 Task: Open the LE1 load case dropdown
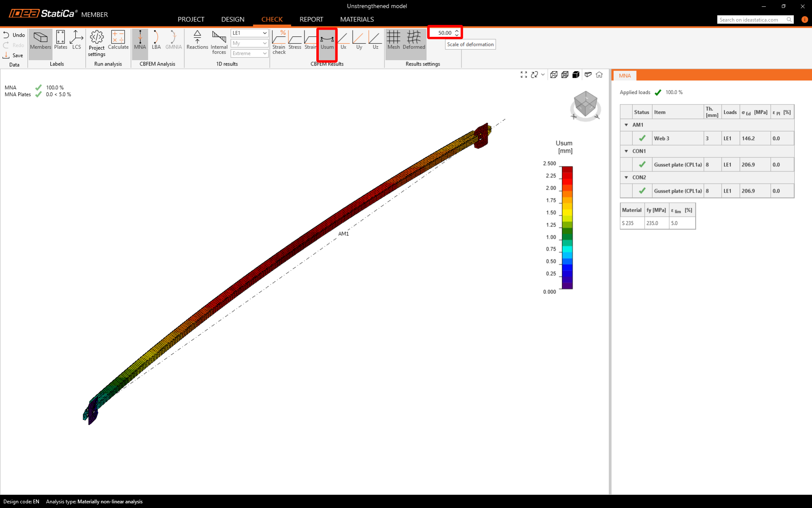[250, 33]
